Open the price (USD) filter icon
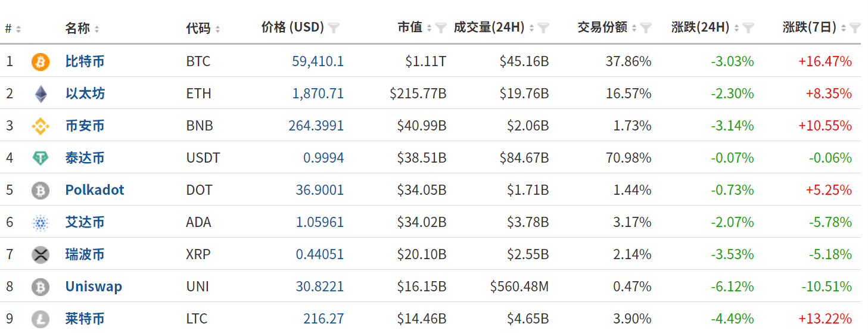This screenshot has height=333, width=868. pos(334,27)
